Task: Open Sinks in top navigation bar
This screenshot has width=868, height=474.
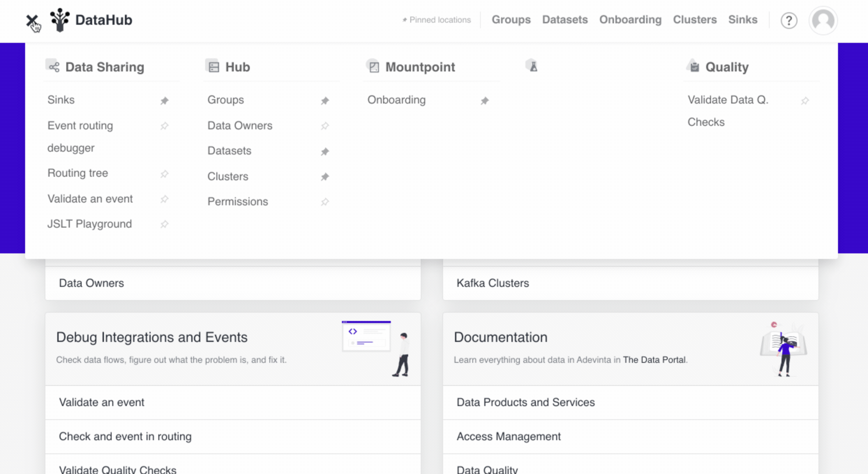Action: (x=743, y=20)
